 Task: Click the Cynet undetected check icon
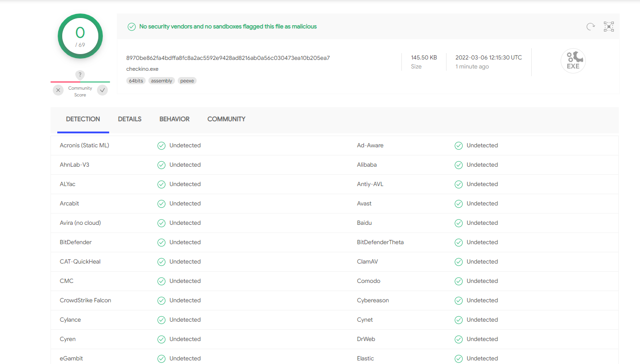tap(459, 320)
